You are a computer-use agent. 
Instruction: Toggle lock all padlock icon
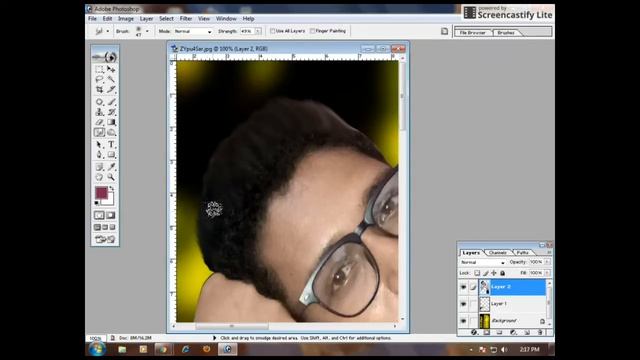(502, 273)
